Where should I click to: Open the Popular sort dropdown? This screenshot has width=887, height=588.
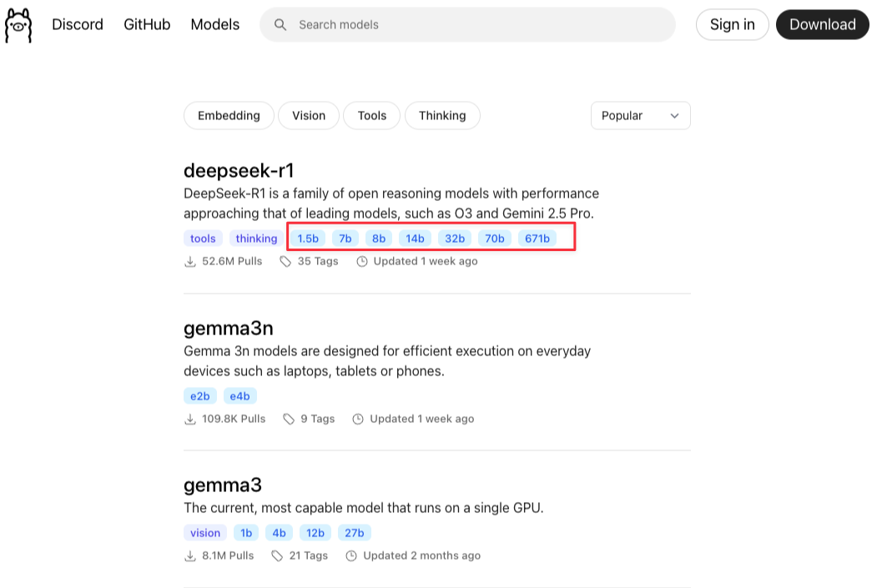tap(640, 115)
